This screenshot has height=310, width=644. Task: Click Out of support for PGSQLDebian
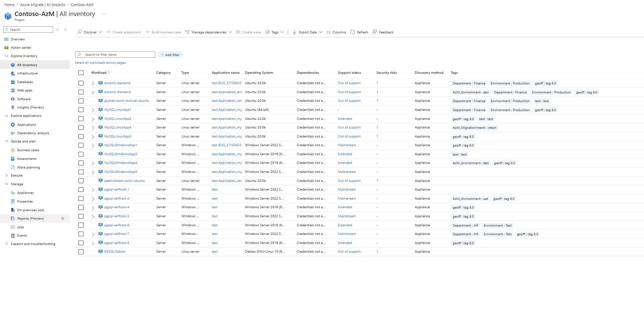pos(349,252)
